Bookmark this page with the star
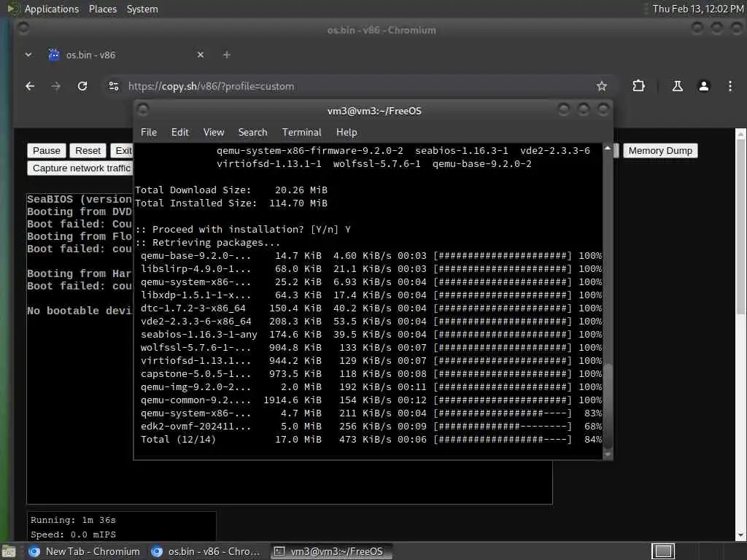This screenshot has width=747, height=560. (x=602, y=86)
